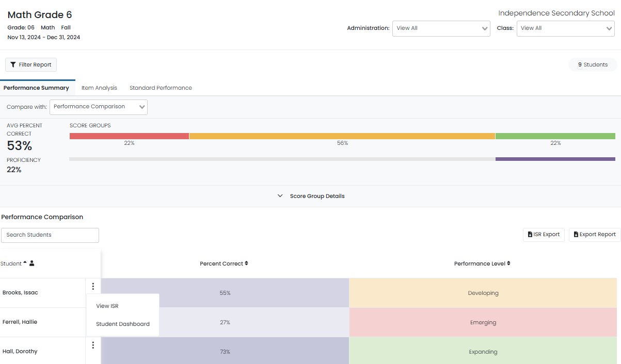Select the green 22% score group bar

tap(555, 136)
